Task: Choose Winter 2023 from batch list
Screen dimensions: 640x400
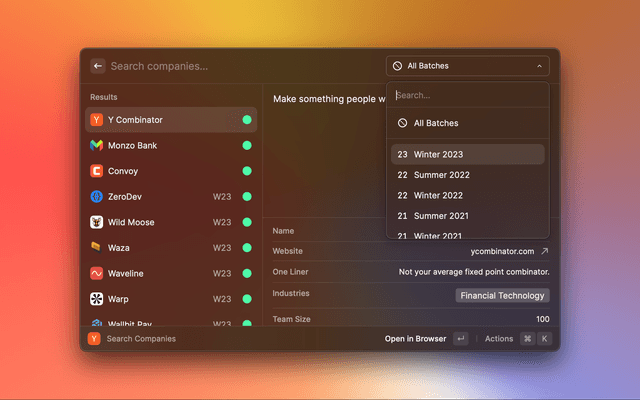Action: click(x=468, y=154)
